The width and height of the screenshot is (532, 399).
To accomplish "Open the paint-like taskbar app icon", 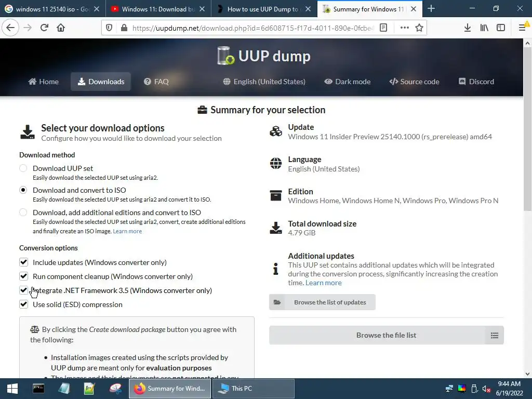I will tap(115, 389).
